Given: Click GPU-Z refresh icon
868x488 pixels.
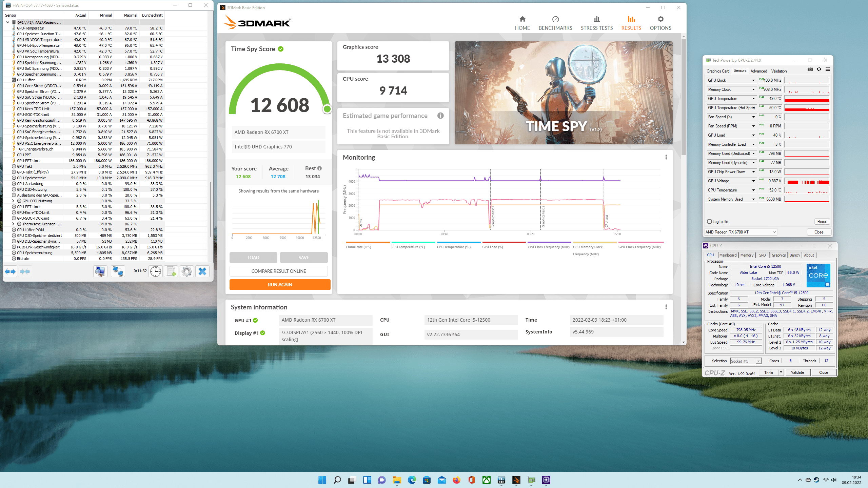Looking at the screenshot, I should pyautogui.click(x=819, y=69).
